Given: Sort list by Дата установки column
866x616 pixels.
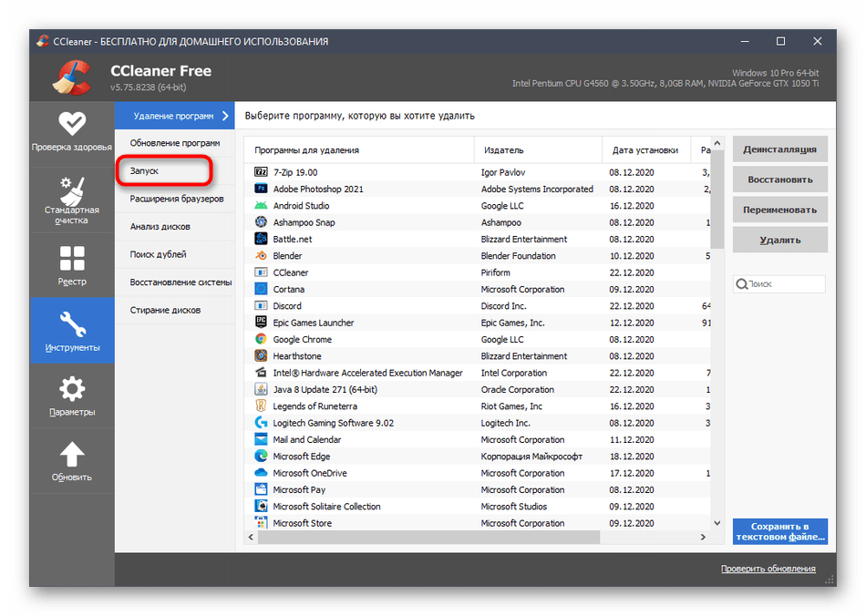Looking at the screenshot, I should point(645,150).
